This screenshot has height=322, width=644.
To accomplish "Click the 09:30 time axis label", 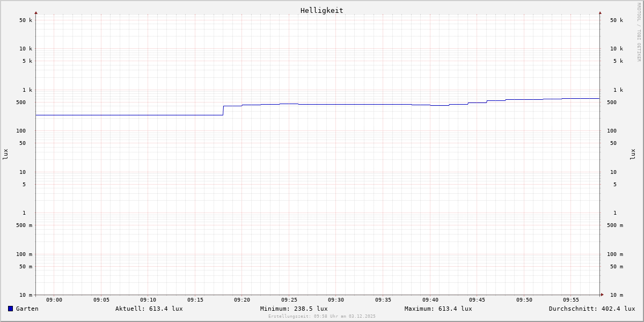I will pos(336,300).
